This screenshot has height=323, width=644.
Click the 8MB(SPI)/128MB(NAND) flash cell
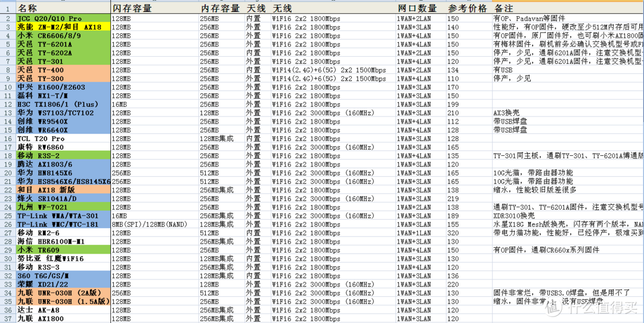(155, 224)
